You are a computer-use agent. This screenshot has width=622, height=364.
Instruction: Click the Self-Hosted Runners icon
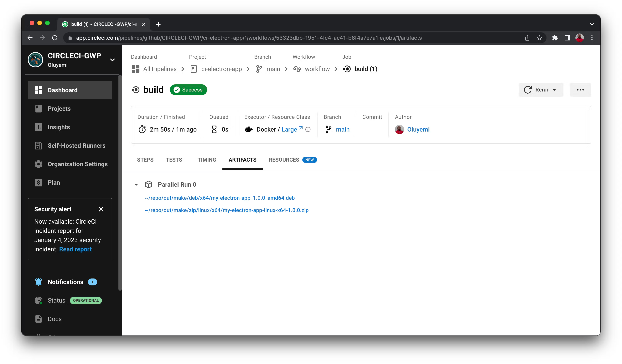coord(38,146)
